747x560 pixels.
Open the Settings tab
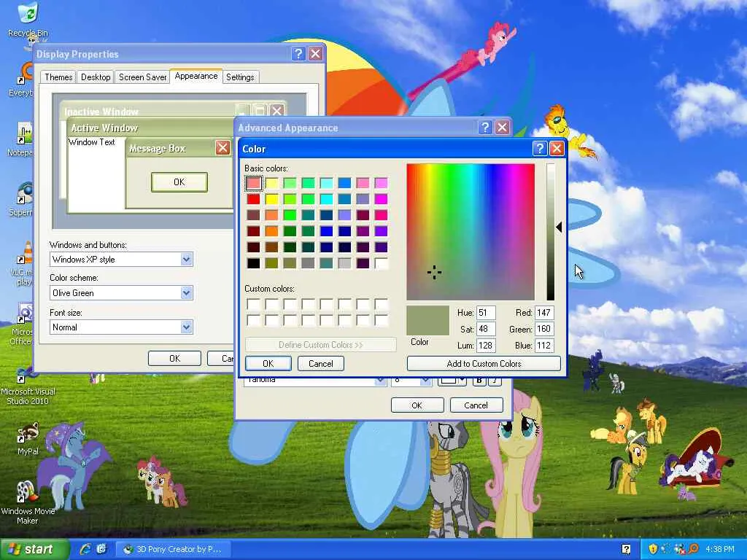pos(240,77)
